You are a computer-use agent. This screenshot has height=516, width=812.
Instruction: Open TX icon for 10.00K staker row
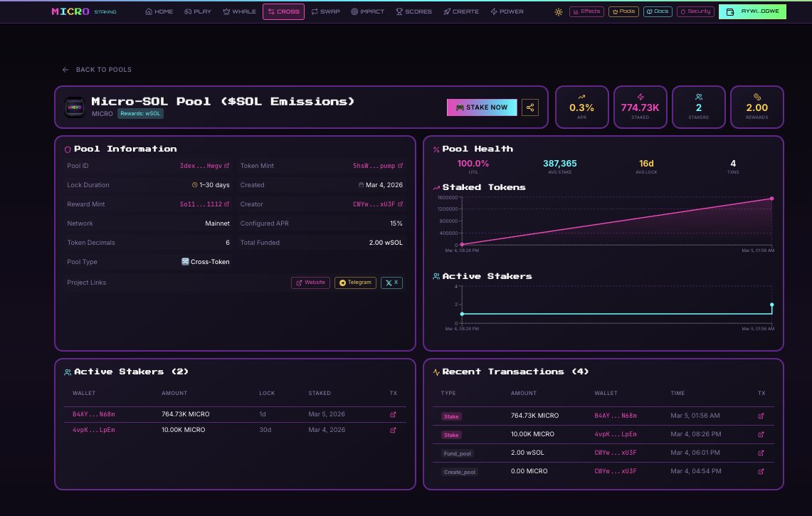[x=393, y=430]
